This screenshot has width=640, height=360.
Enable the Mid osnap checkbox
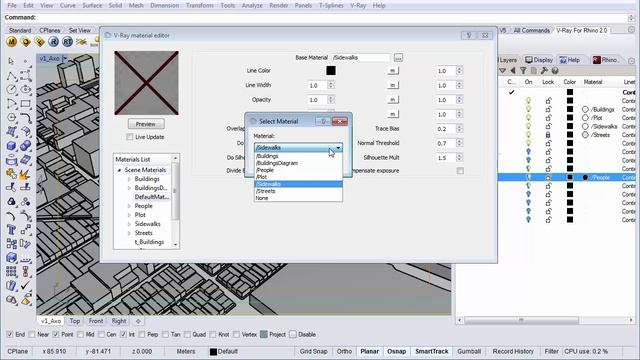(x=80, y=334)
